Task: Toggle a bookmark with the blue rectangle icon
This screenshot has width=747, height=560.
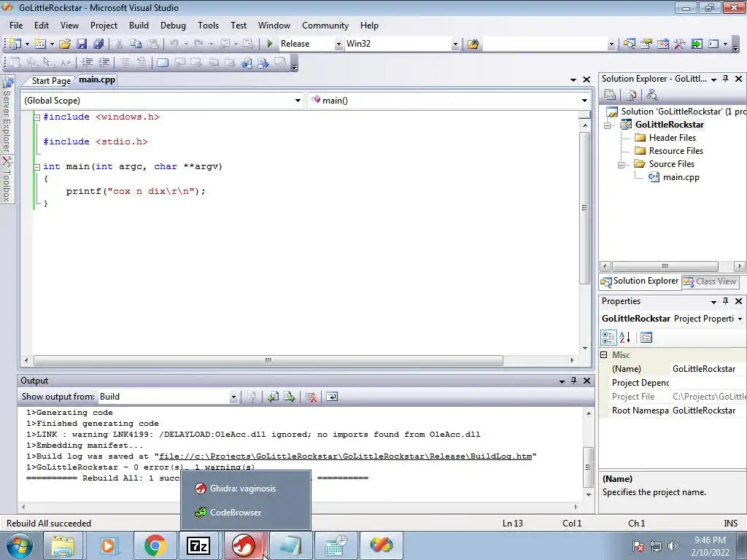Action: pos(163,63)
